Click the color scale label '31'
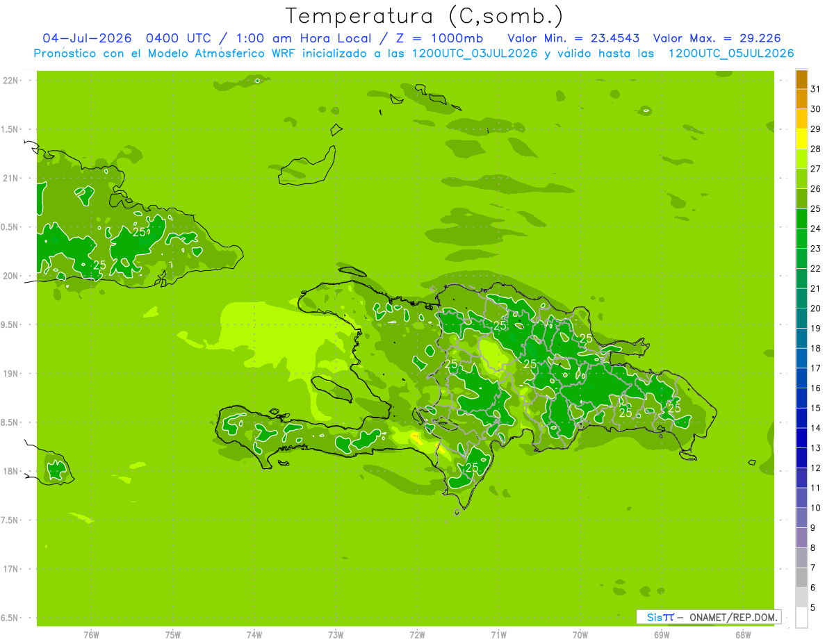This screenshot has width=834, height=644. [x=815, y=88]
